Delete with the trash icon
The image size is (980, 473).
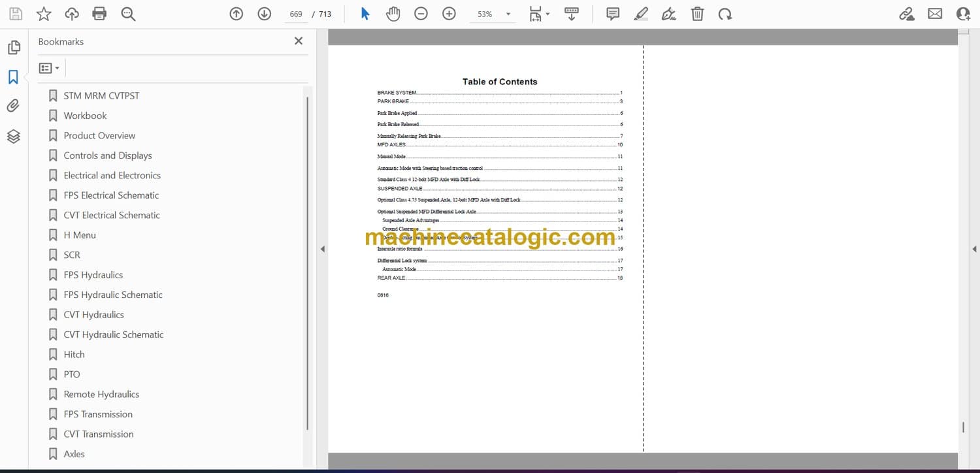tap(698, 14)
